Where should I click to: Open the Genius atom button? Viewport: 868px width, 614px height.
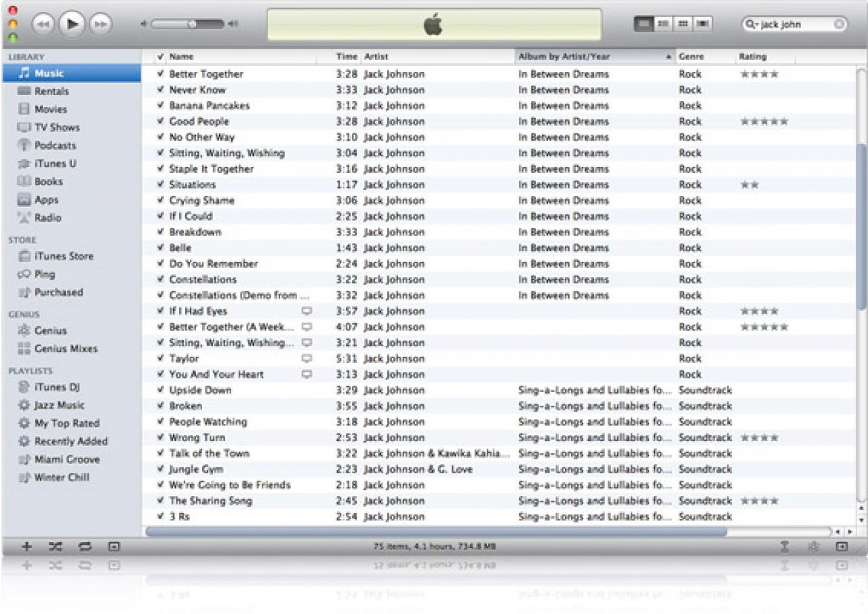814,546
